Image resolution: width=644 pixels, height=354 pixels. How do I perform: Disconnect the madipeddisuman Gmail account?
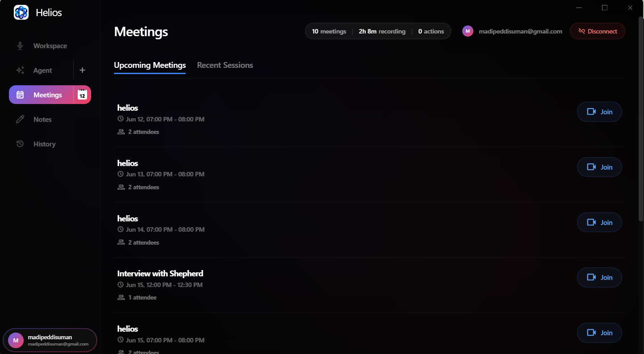tap(597, 31)
